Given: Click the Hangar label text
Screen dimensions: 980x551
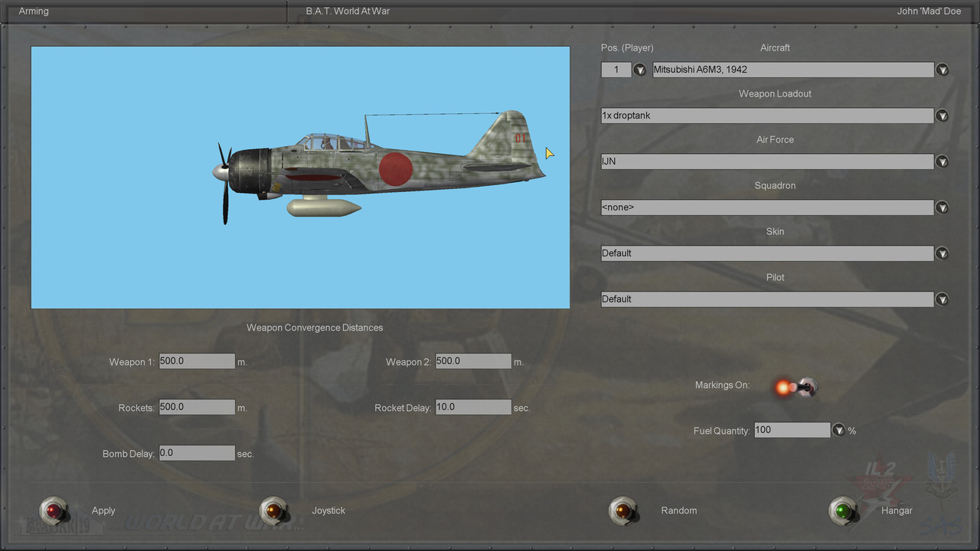Looking at the screenshot, I should [897, 510].
